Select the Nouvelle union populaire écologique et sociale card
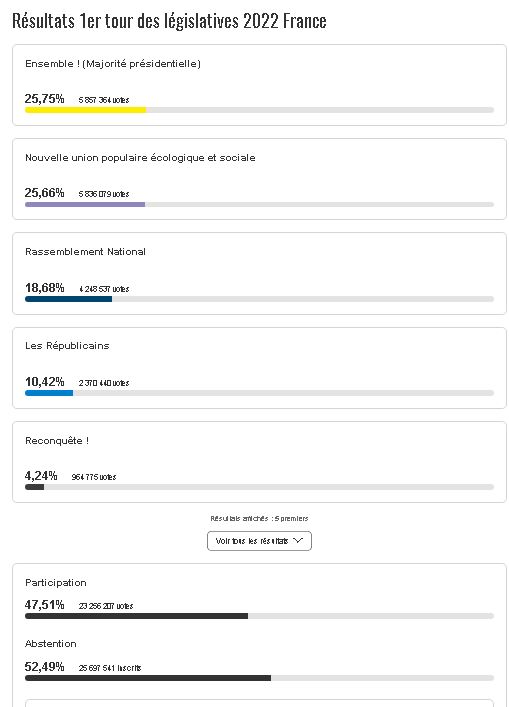This screenshot has width=509, height=707. click(x=259, y=179)
